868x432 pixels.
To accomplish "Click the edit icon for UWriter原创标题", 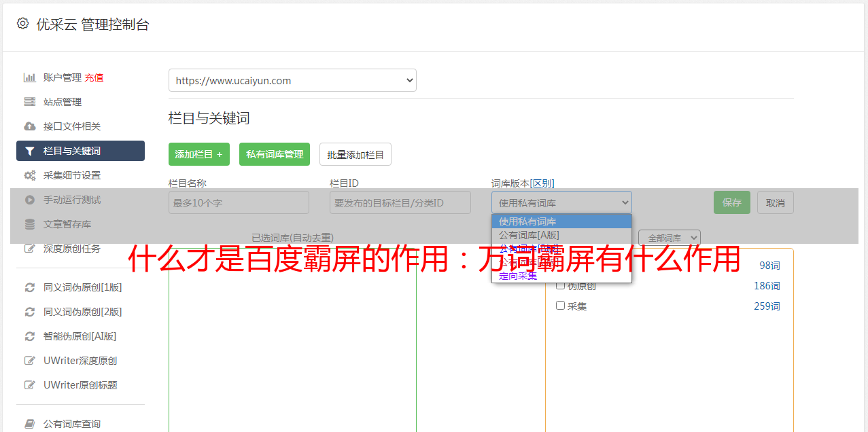I will tap(29, 385).
